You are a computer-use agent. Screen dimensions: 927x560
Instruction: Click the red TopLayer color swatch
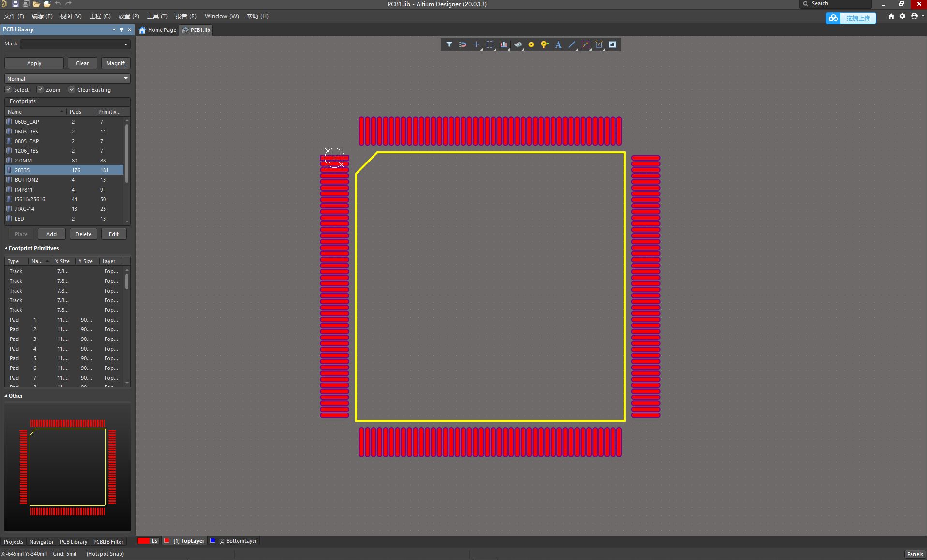167,541
